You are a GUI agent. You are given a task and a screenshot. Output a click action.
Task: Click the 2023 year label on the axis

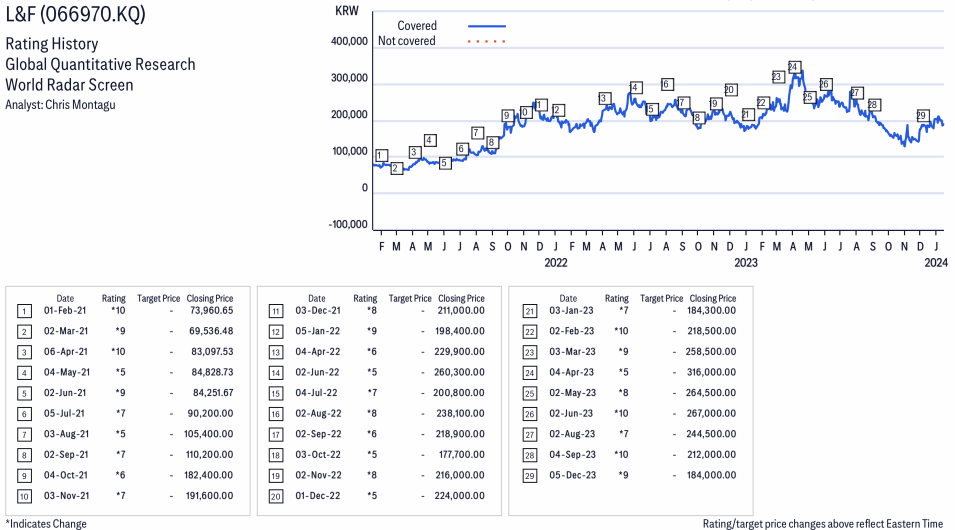coord(746,263)
